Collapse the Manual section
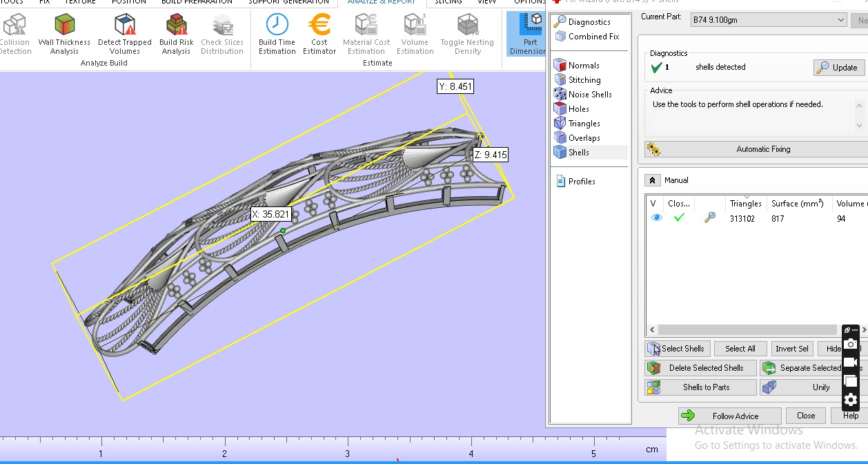 [x=652, y=180]
